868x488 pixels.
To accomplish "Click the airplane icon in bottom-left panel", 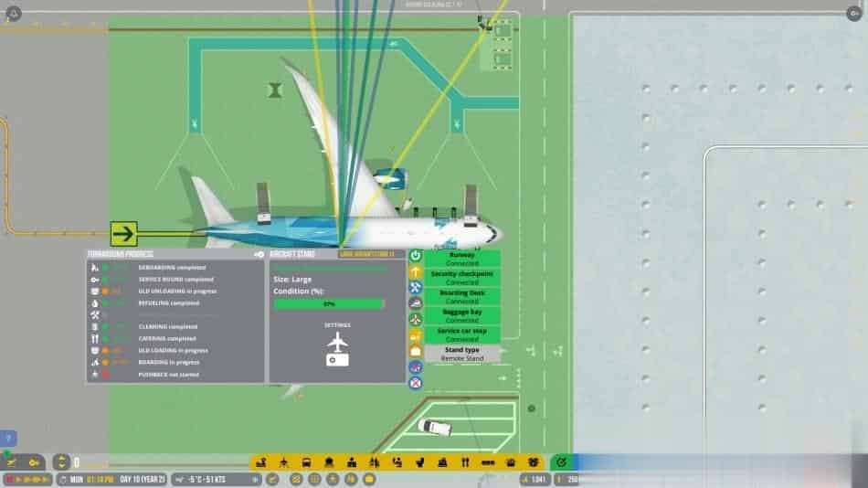I will click(12, 462).
